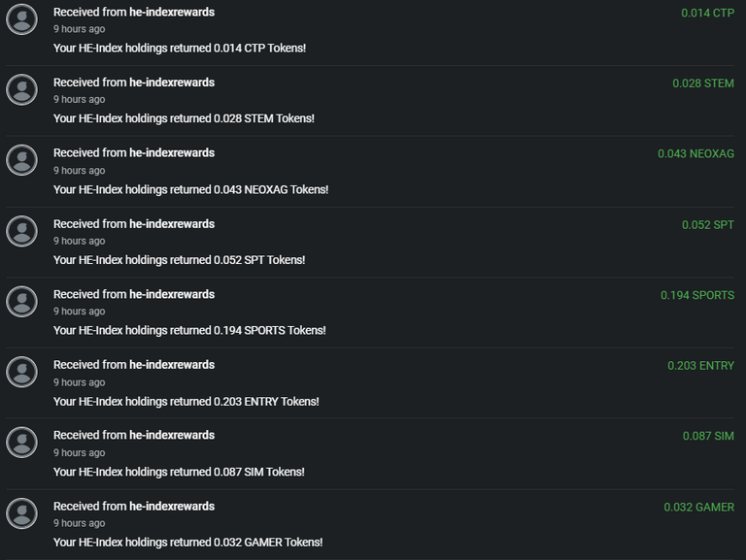746x560 pixels.
Task: Click the avatar icon beside STEM transaction
Action: tap(21, 90)
